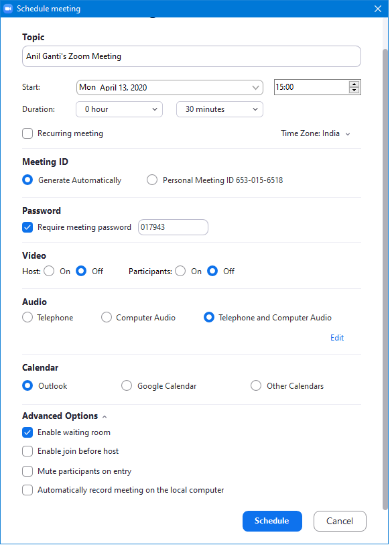Image resolution: width=392 pixels, height=549 pixels.
Task: Open the 30 minutes duration dropdown
Action: [221, 111]
